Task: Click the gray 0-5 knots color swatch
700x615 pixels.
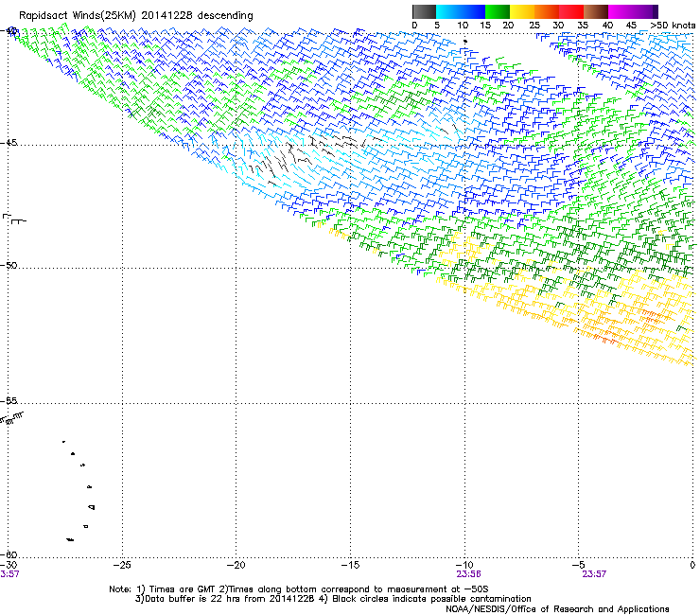Action: coord(424,11)
